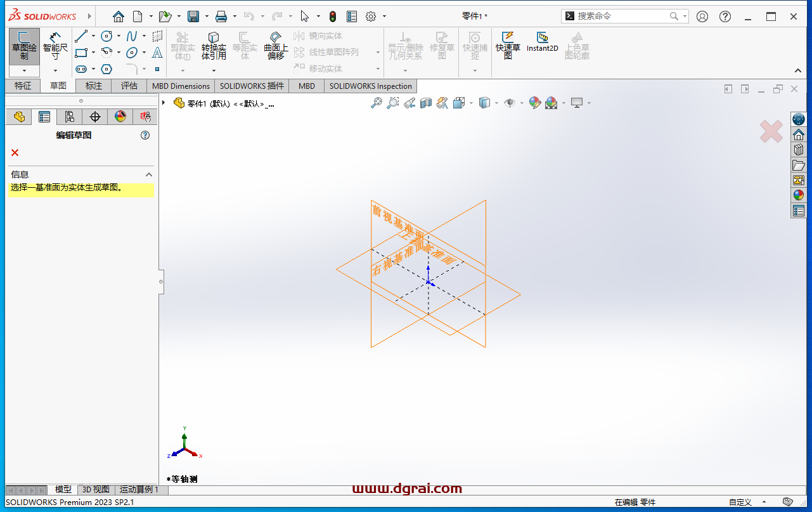Click Edit Appearance color ball
The height and width of the screenshot is (512, 812).
535,103
